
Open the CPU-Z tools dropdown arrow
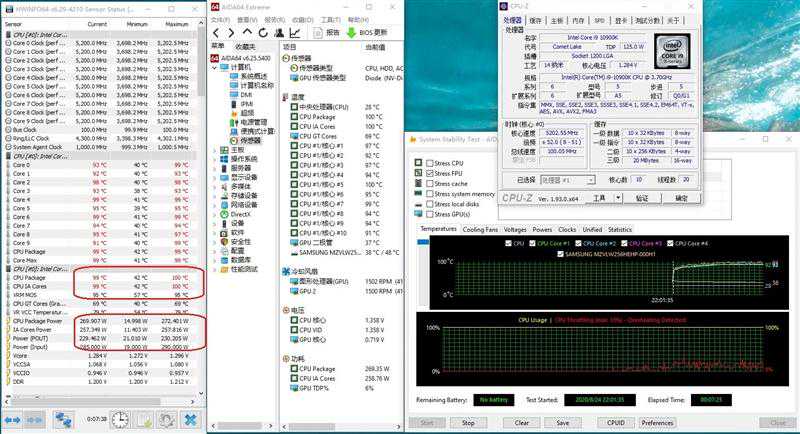click(618, 198)
